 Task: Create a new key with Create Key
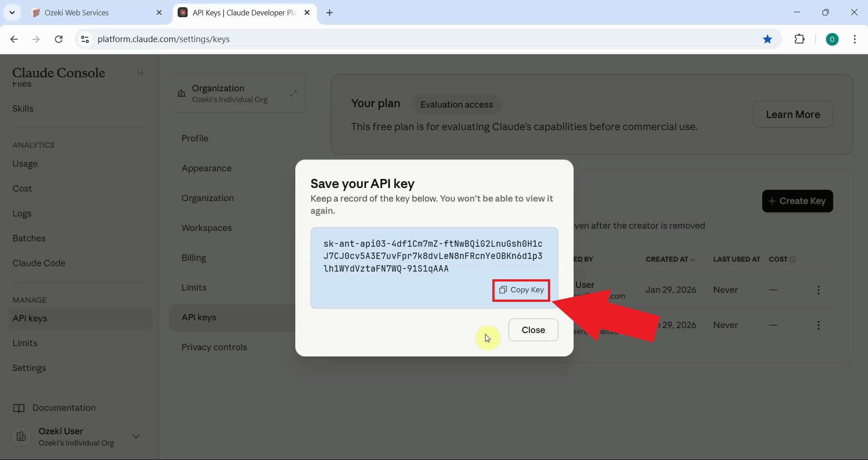coord(797,201)
